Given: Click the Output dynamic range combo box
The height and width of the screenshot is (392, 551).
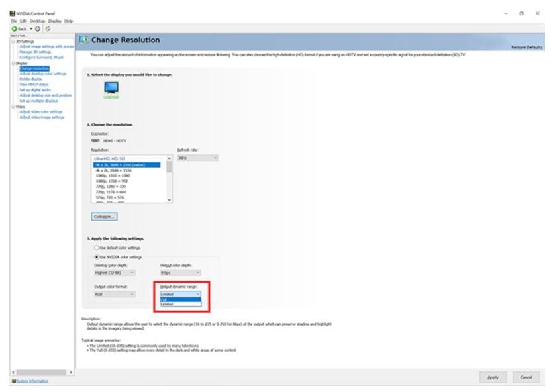Looking at the screenshot, I should (181, 295).
